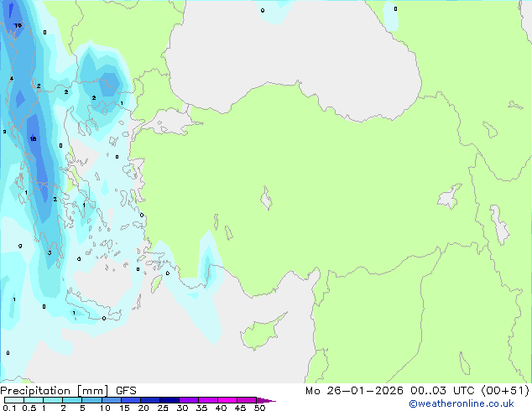Click the legend arrow tip beyond 50

pyautogui.click(x=266, y=400)
